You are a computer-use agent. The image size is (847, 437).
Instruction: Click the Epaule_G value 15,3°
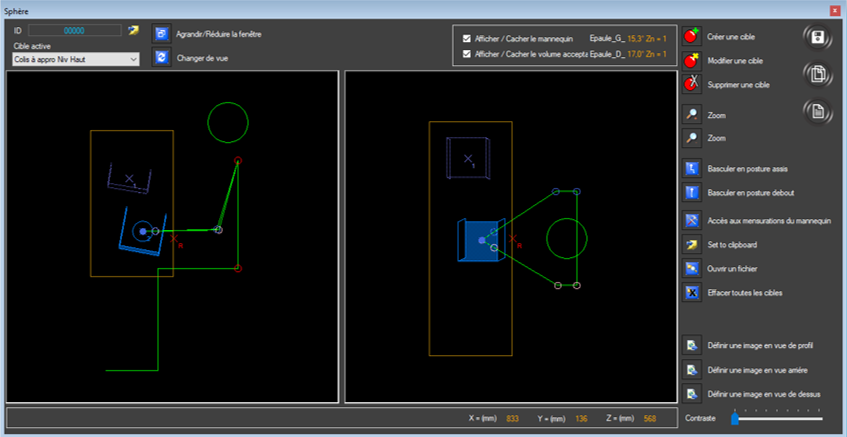point(638,39)
